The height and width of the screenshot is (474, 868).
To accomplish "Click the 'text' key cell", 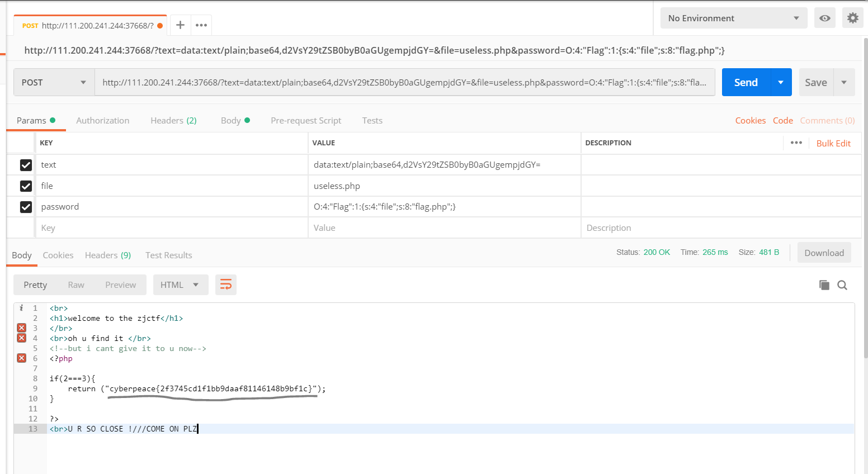I will 172,164.
